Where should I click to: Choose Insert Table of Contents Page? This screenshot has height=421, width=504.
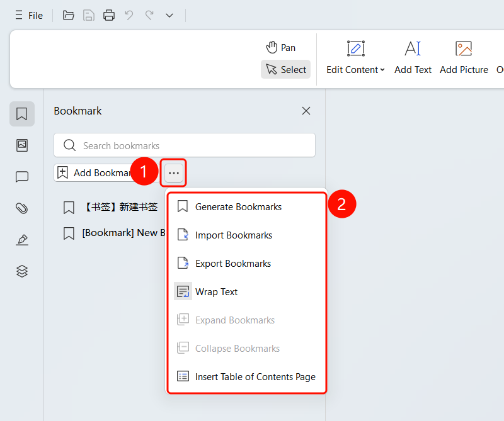pos(246,376)
